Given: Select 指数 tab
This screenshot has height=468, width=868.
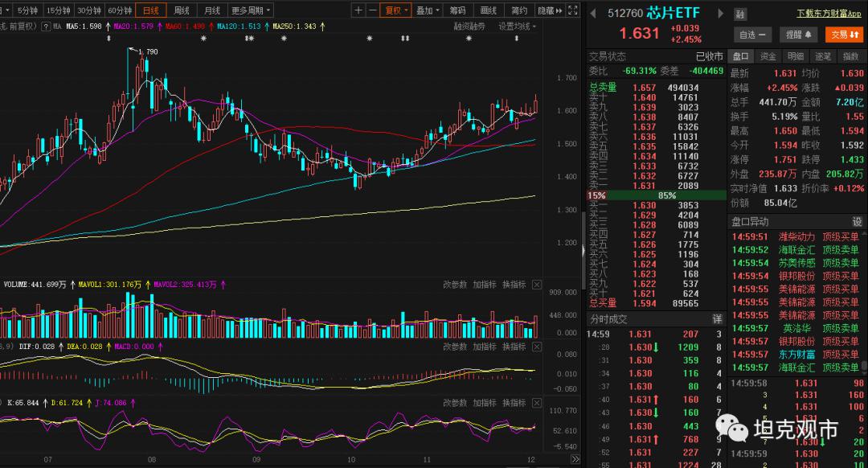Looking at the screenshot, I should (850, 56).
